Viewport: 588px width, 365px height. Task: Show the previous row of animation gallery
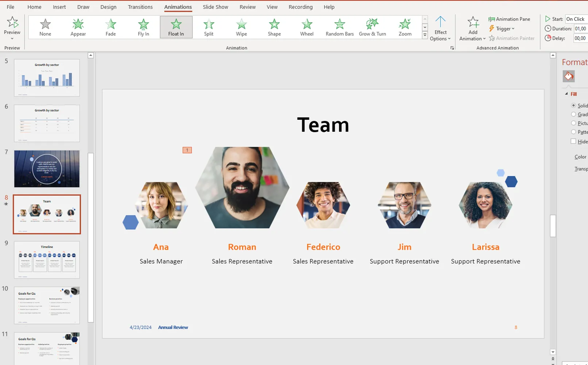(425, 19)
